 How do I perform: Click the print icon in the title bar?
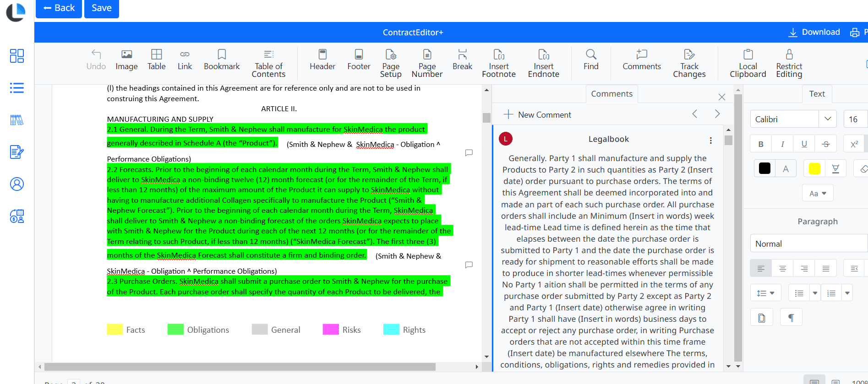[x=855, y=32]
